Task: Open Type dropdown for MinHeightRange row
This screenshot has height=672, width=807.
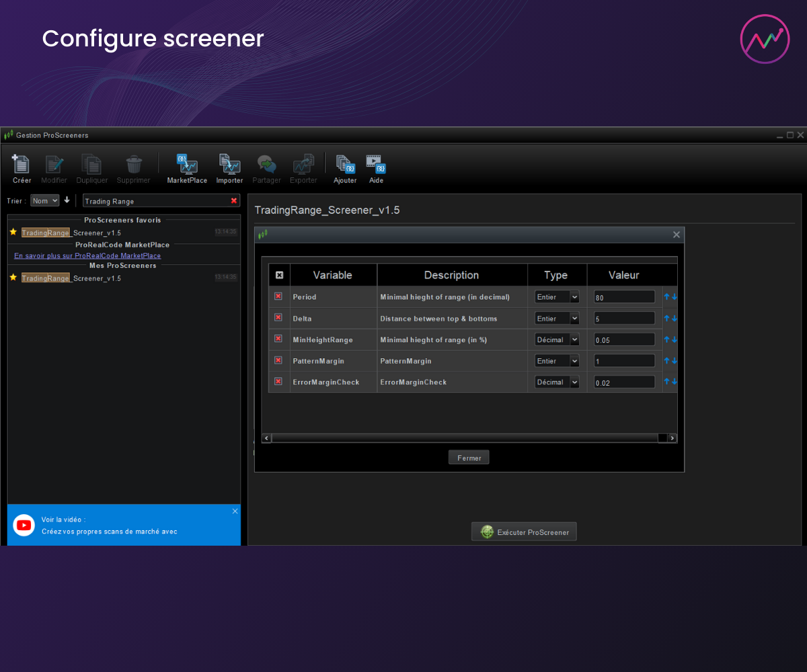Action: [x=557, y=339]
